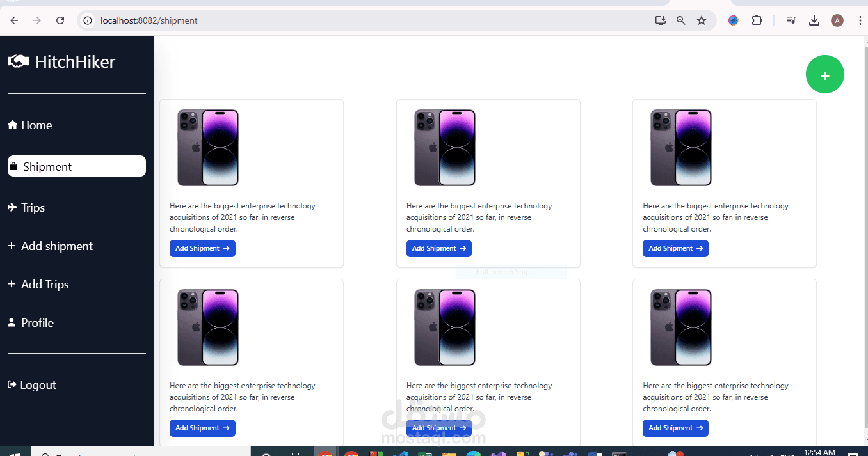Reload the page with the refresh icon
The image size is (868, 456).
tap(60, 20)
